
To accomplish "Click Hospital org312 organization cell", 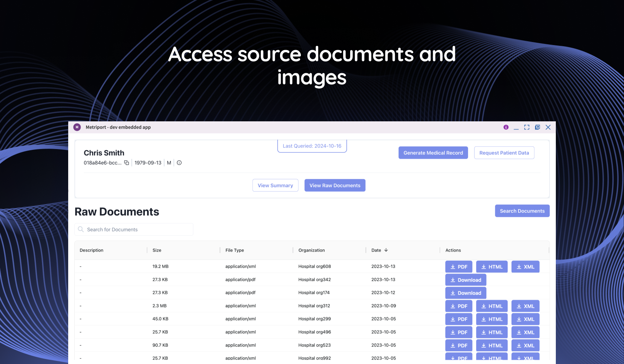I will point(314,305).
